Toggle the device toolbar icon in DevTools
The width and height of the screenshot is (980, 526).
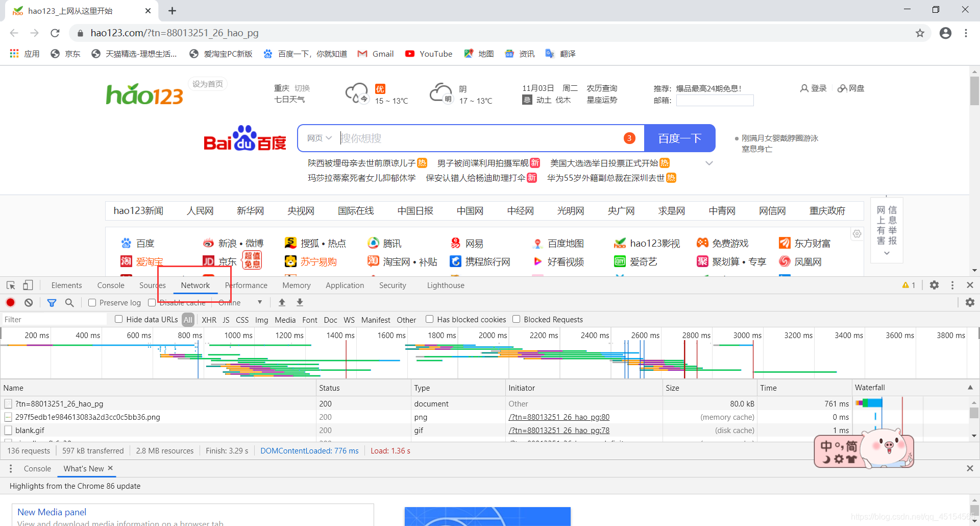coord(28,285)
